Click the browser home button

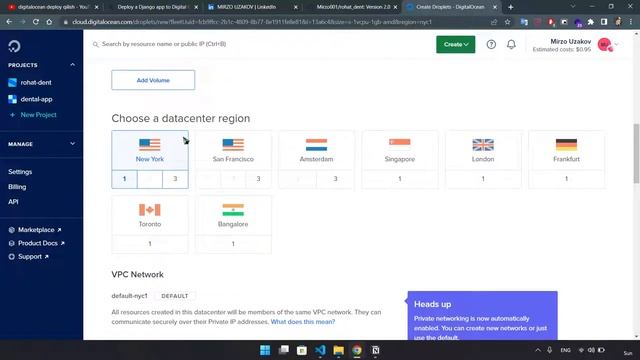point(49,22)
